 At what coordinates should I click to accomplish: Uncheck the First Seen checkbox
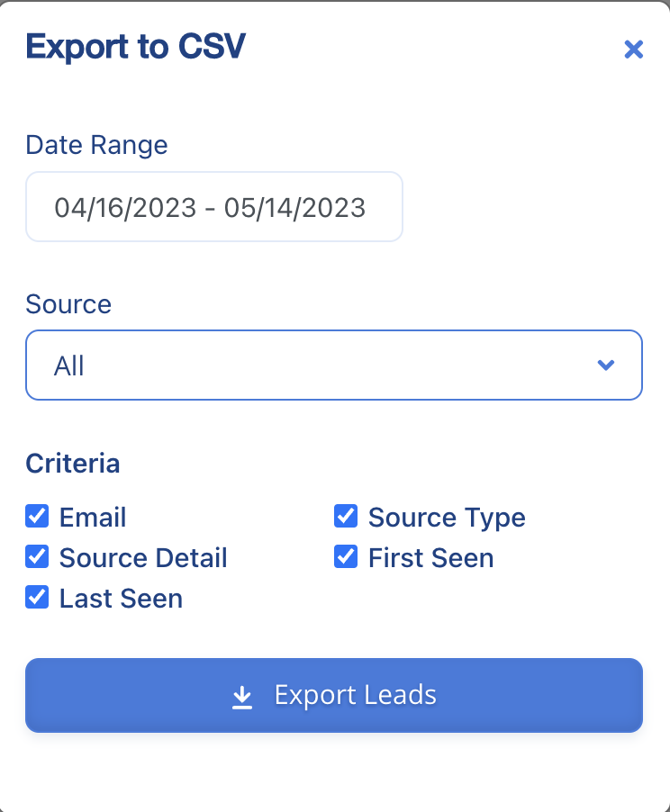click(346, 556)
